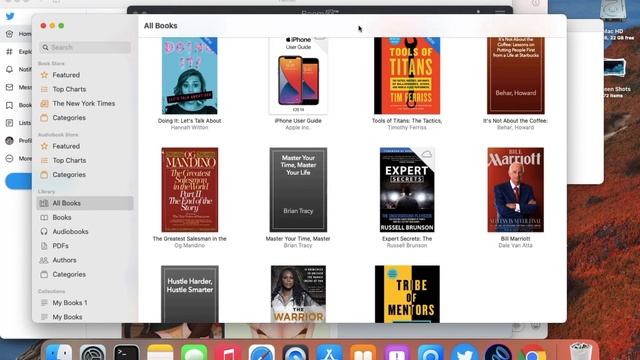
Task: Click author name Apple Inc.
Action: (x=298, y=128)
